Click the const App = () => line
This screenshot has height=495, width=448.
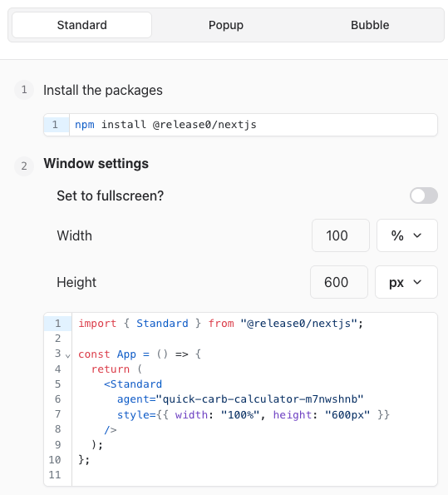(x=140, y=354)
